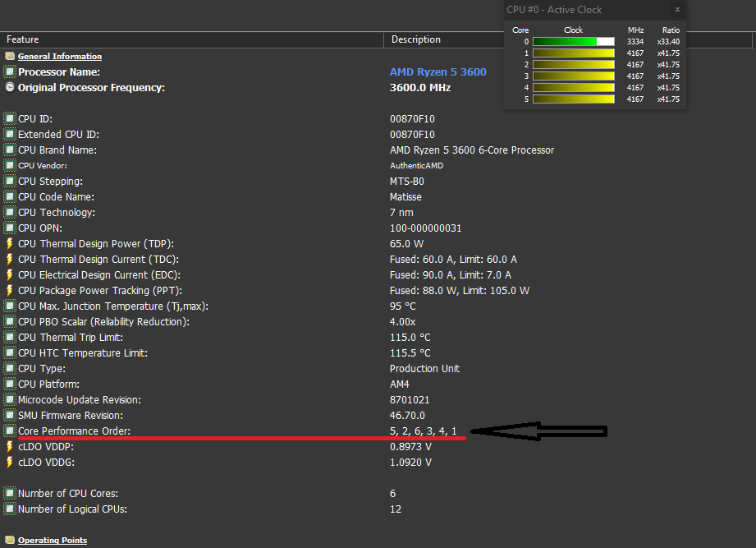Click the CPU #0 Active Clock title bar
This screenshot has height=548, width=756.
tap(575, 10)
